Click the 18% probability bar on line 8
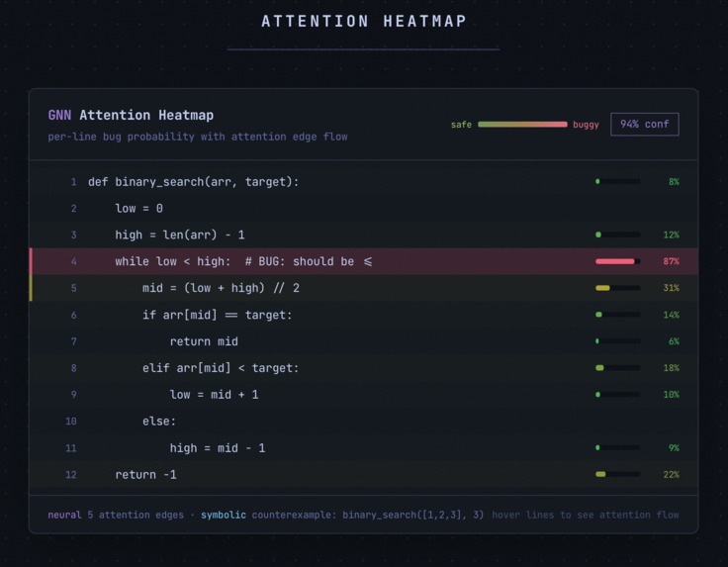This screenshot has height=567, width=728. click(x=618, y=368)
